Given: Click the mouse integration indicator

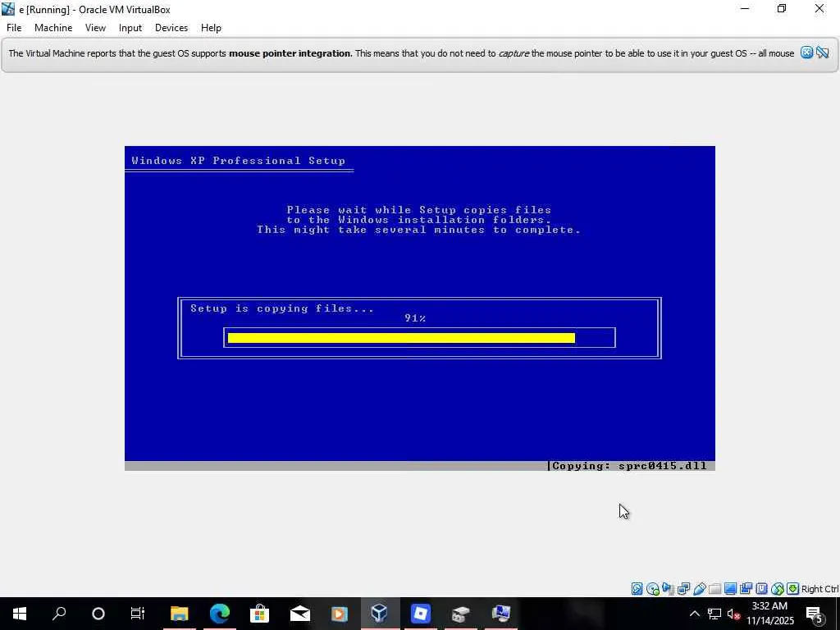Looking at the screenshot, I should [x=778, y=589].
